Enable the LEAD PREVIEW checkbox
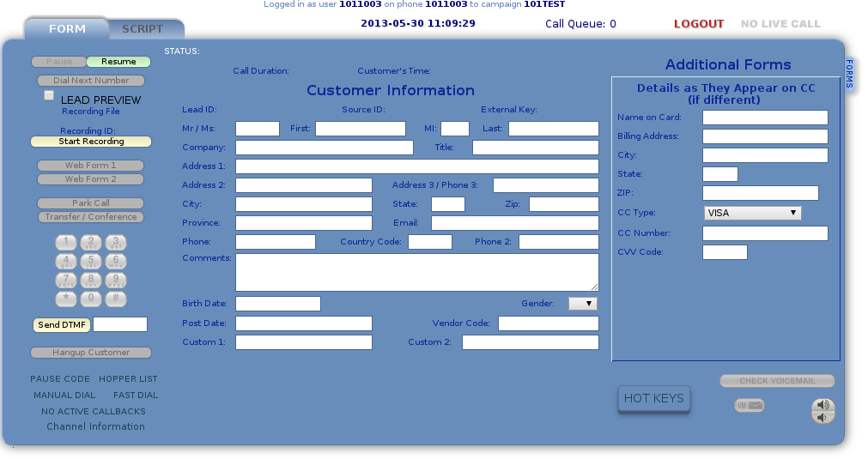868x459 pixels. point(50,96)
